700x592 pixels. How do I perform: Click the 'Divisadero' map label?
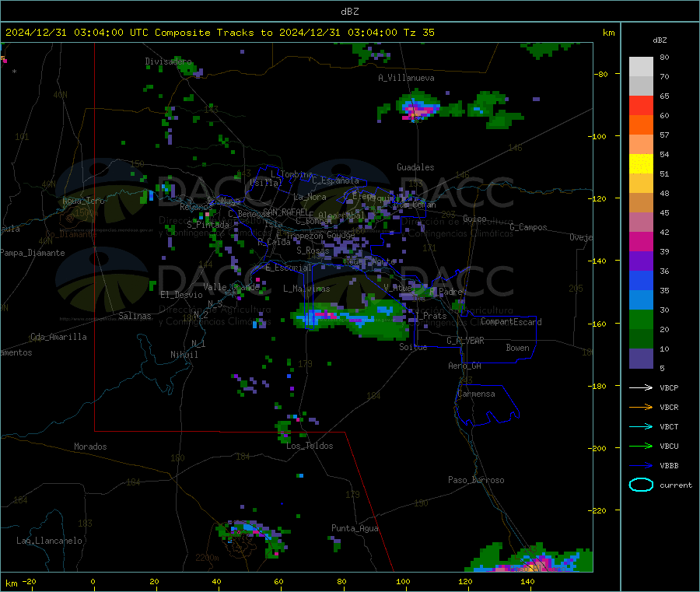click(168, 61)
